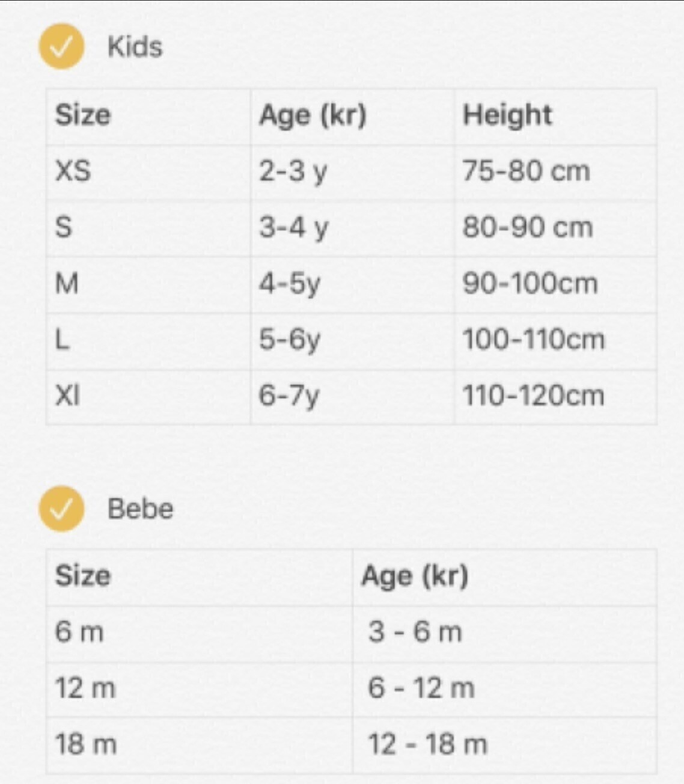Toggle the yellow checkmark beside Kids

[61, 46]
